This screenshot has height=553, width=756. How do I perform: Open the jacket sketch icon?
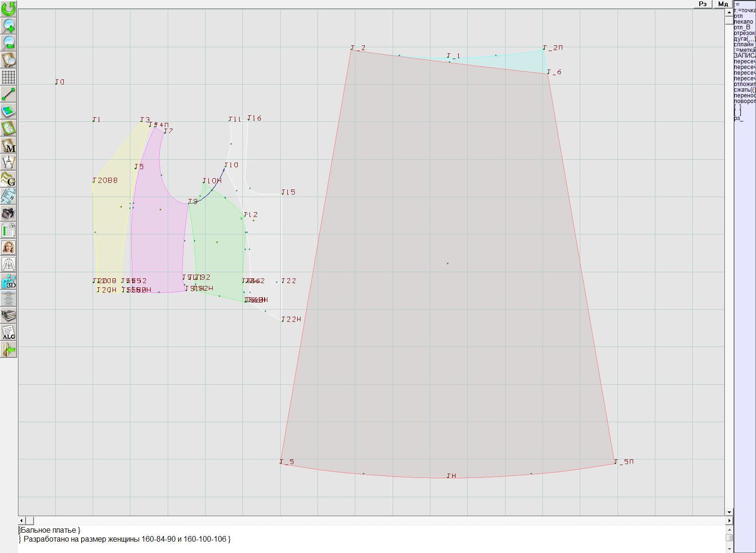(9, 264)
